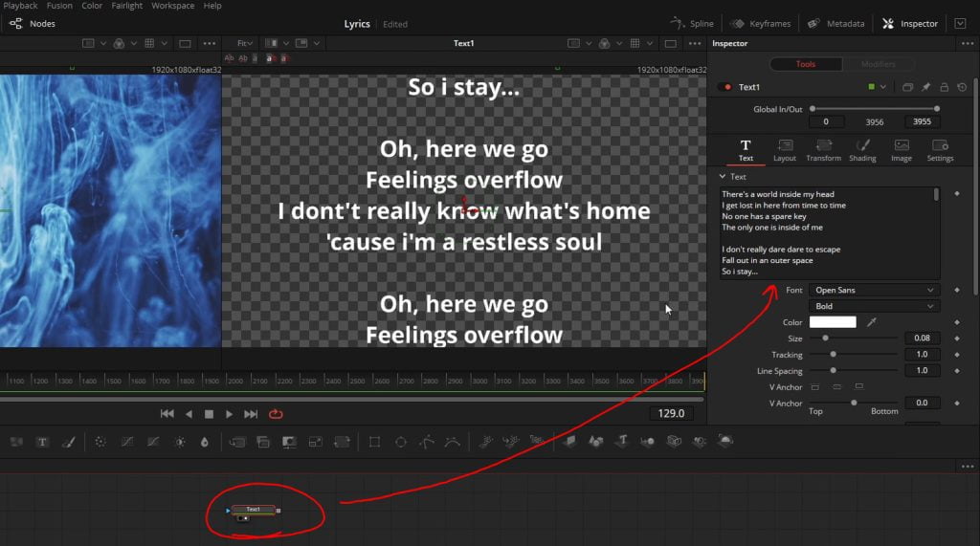Toggle keyframe diamond for Size
The image size is (980, 546).
(957, 338)
